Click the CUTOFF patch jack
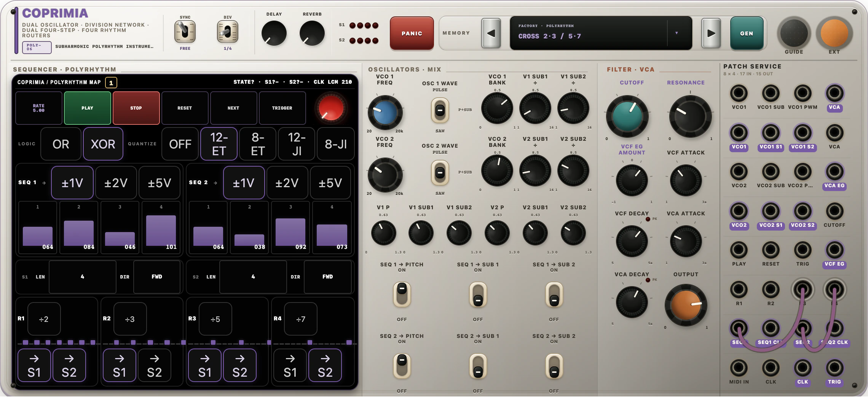This screenshot has height=398, width=868. [x=834, y=211]
